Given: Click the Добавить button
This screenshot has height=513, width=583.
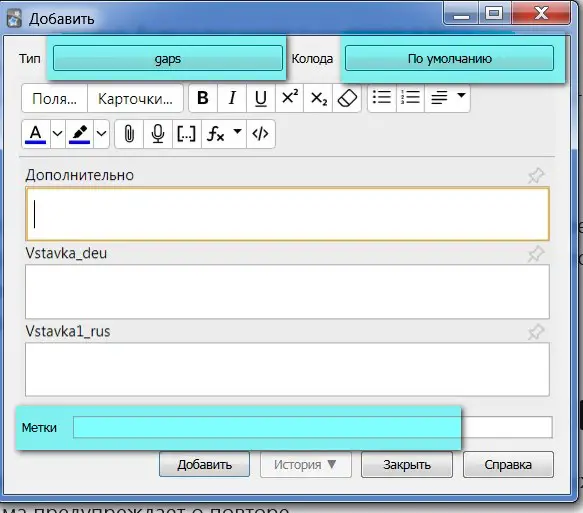Looking at the screenshot, I should [x=204, y=464].
